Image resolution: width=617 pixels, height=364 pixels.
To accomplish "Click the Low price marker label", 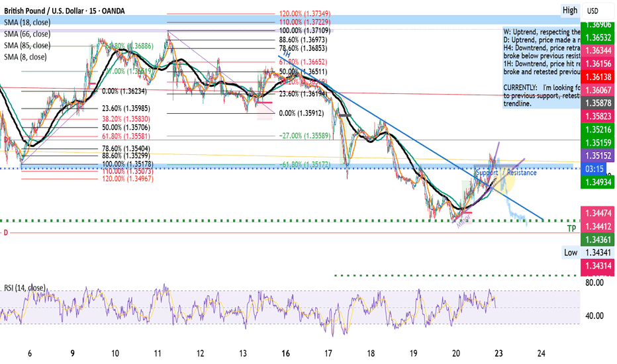I will [x=570, y=252].
